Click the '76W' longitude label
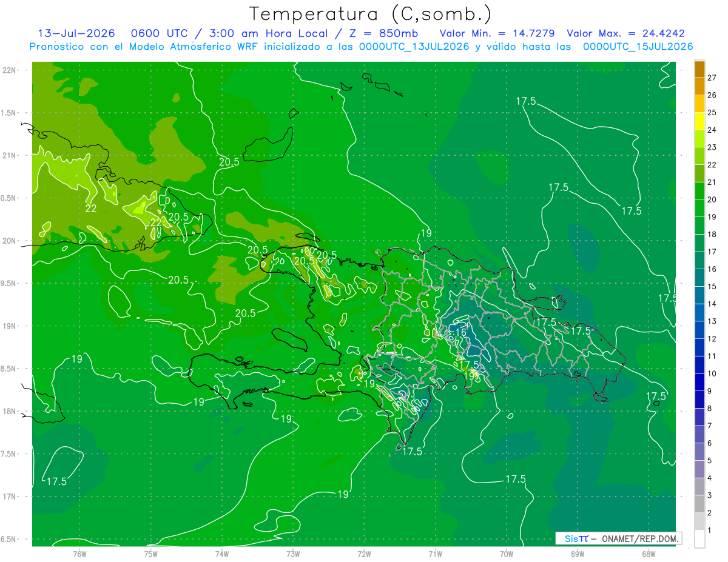The width and height of the screenshot is (728, 562). (x=79, y=554)
